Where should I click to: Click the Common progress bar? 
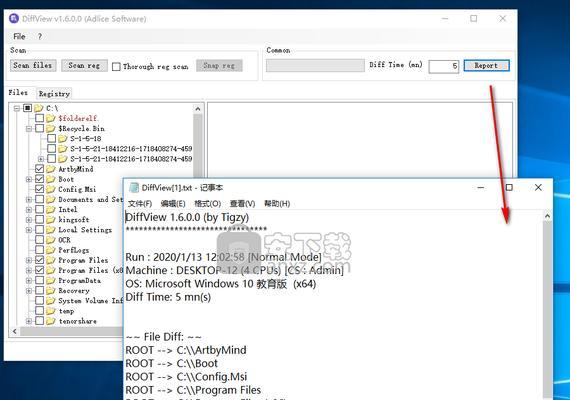(315, 66)
